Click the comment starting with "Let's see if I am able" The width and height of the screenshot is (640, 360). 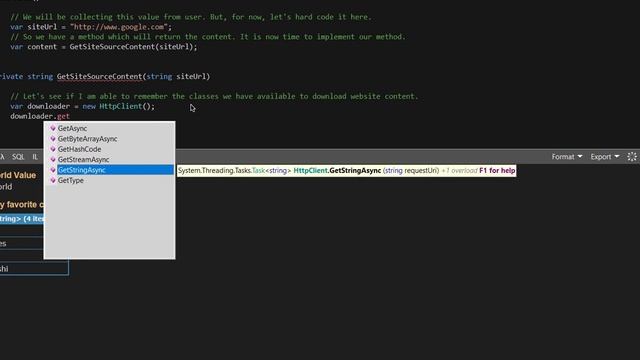214,96
